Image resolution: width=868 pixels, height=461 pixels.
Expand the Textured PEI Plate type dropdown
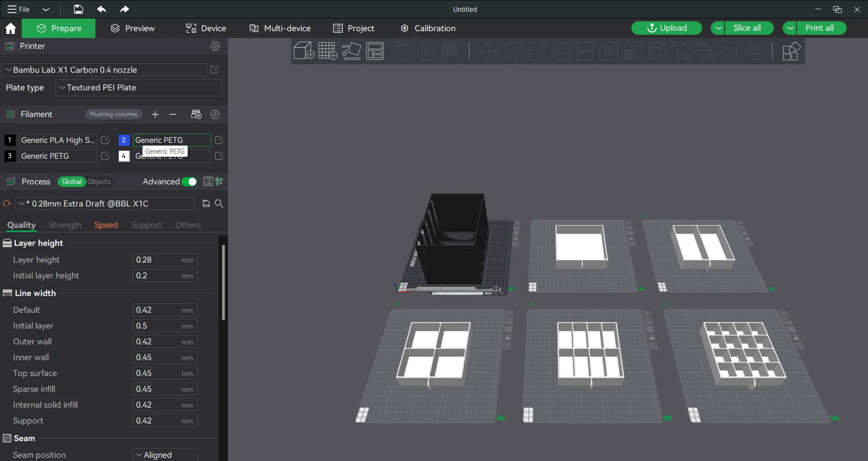138,88
